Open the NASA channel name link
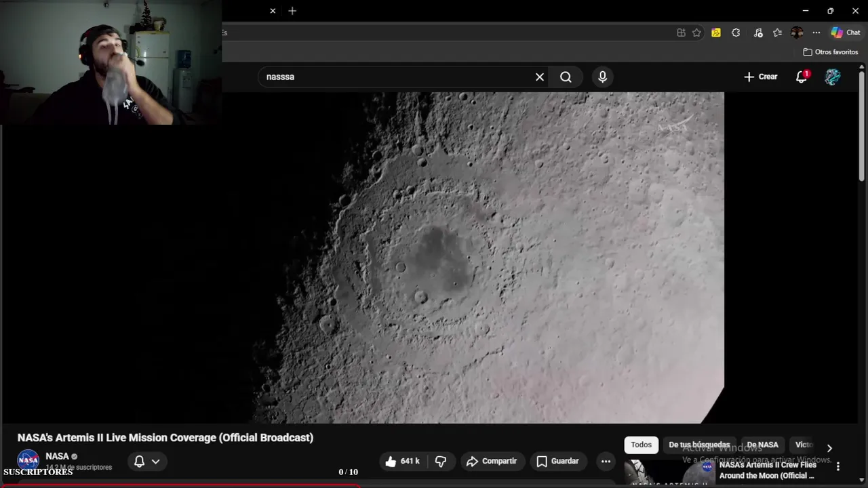 tap(58, 456)
